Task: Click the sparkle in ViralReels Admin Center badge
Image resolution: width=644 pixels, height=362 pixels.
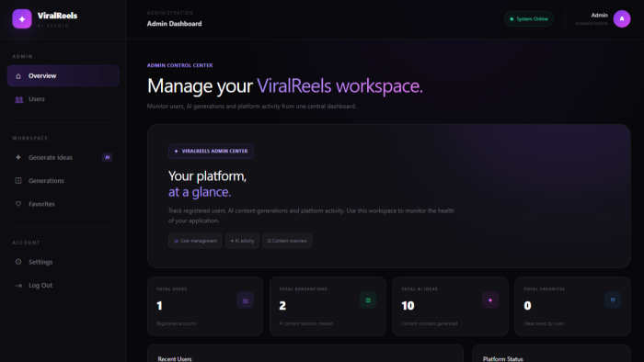Action: tap(177, 152)
